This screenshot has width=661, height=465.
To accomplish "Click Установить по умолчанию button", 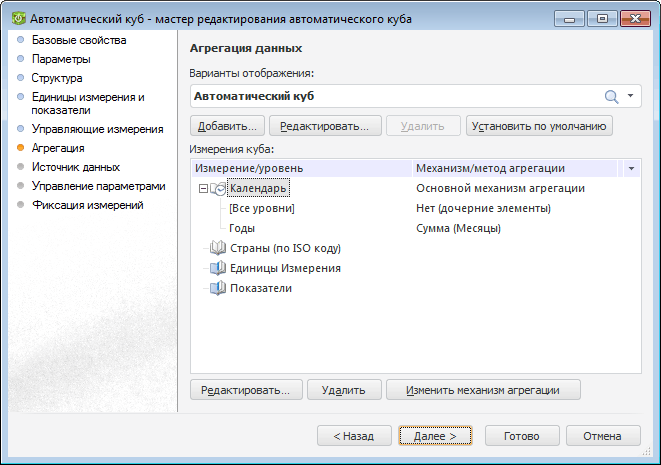I will coord(539,126).
